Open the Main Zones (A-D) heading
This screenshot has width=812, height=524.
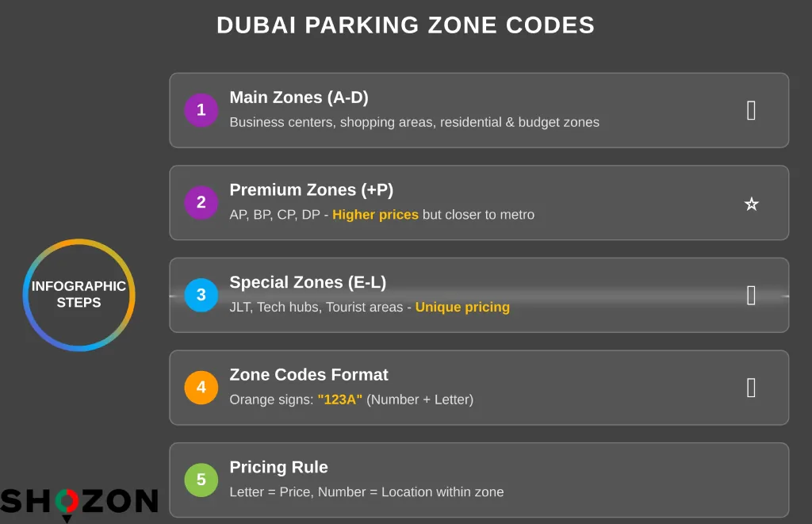(x=299, y=98)
